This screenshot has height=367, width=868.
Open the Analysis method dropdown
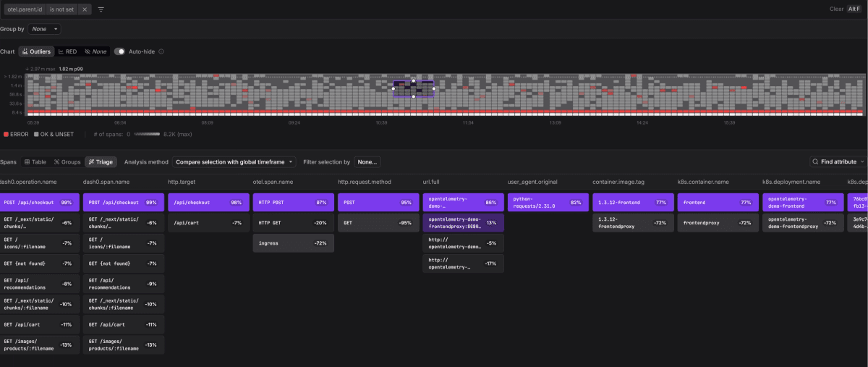234,162
